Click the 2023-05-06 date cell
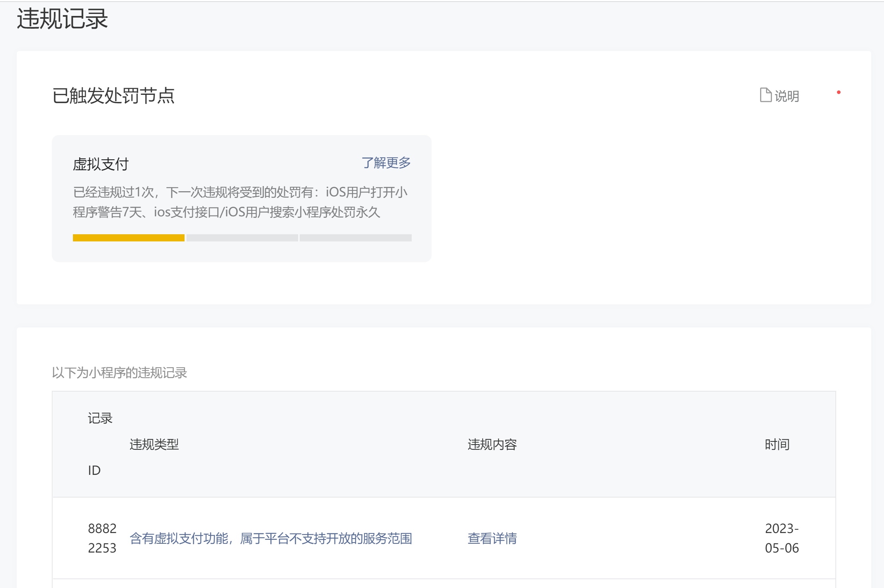The height and width of the screenshot is (588, 884). click(x=782, y=538)
